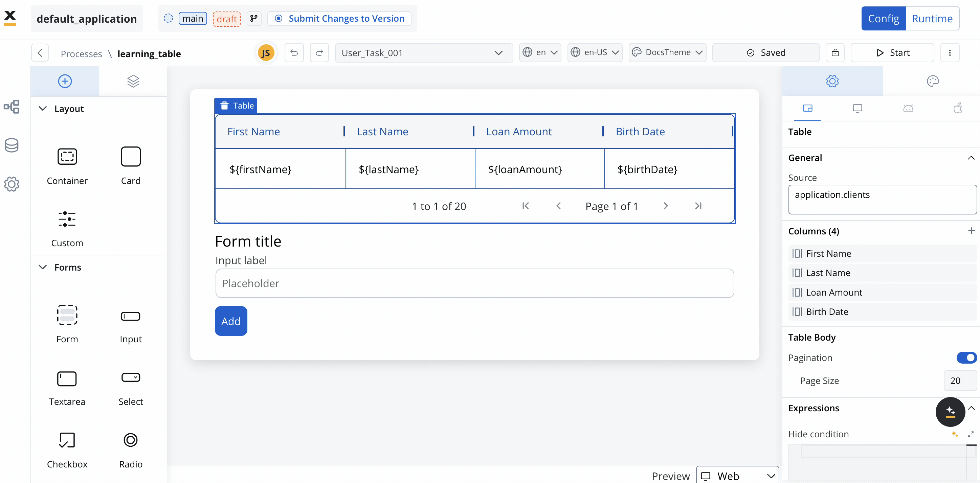Go to the first table page
The image size is (980, 483).
(x=526, y=206)
